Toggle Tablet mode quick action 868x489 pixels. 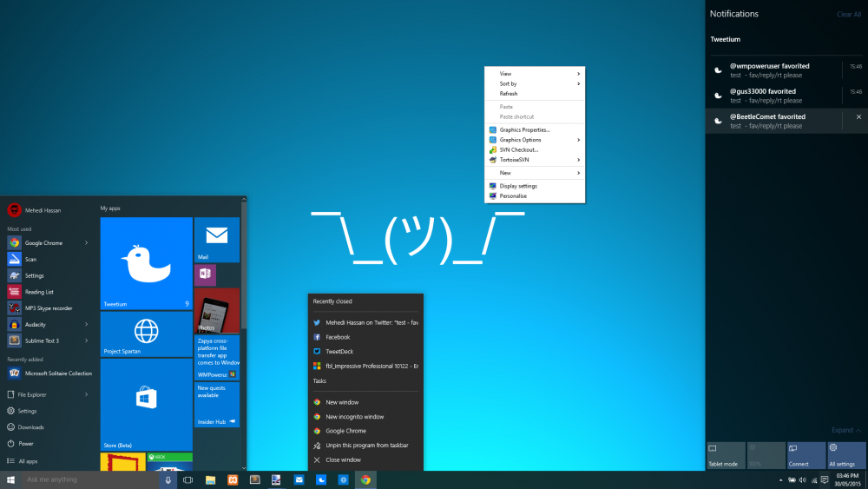click(x=726, y=455)
